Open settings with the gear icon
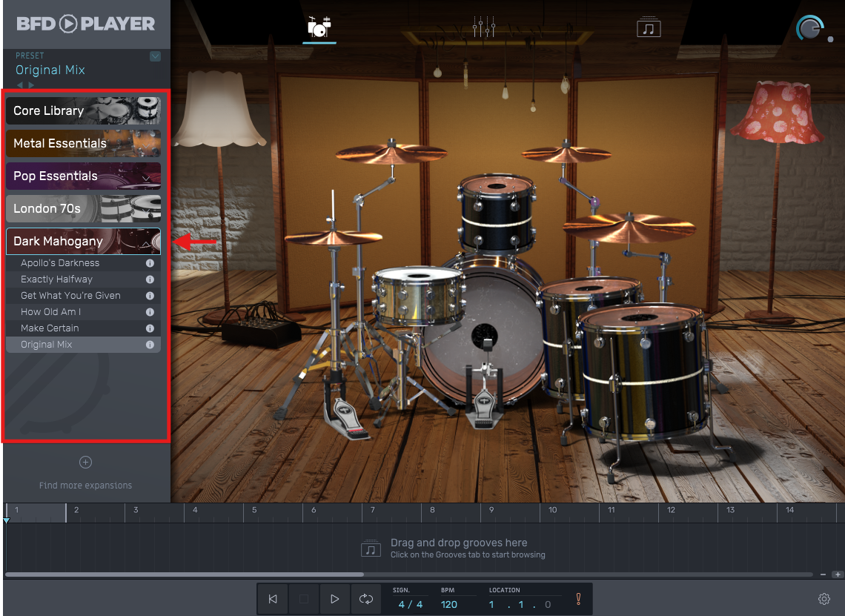The height and width of the screenshot is (616, 845). click(824, 599)
